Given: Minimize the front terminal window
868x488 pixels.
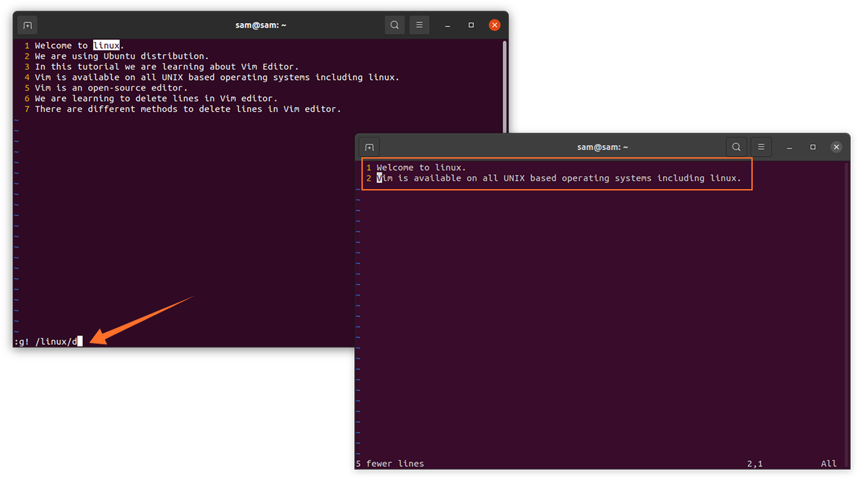Looking at the screenshot, I should click(x=789, y=147).
